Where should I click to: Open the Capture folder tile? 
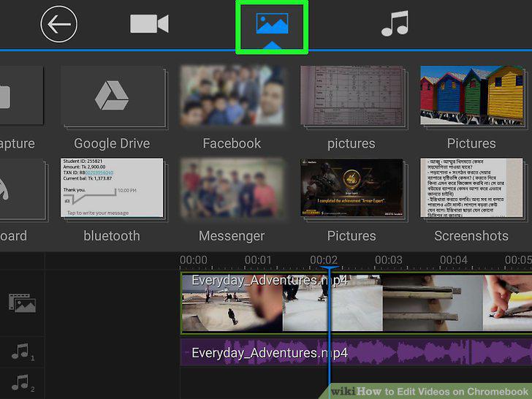(x=21, y=96)
